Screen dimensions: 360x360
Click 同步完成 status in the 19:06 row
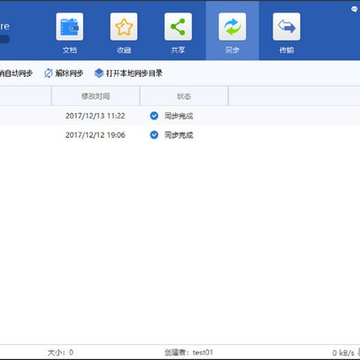point(179,135)
